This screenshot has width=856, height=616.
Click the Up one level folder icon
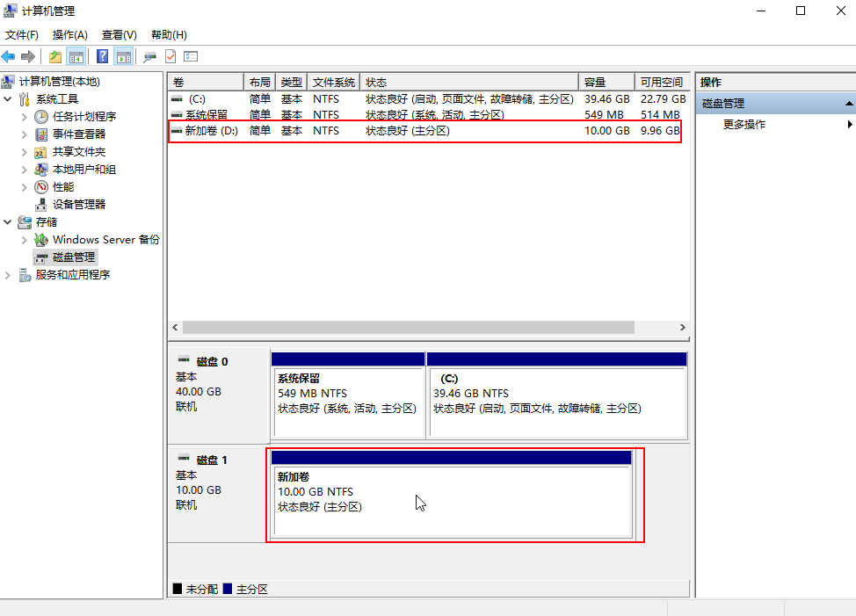click(x=55, y=56)
